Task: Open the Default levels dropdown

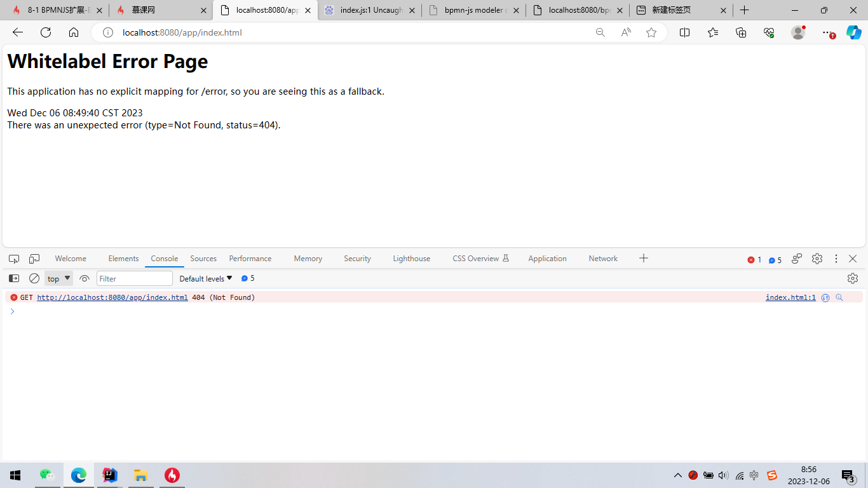Action: pos(206,278)
